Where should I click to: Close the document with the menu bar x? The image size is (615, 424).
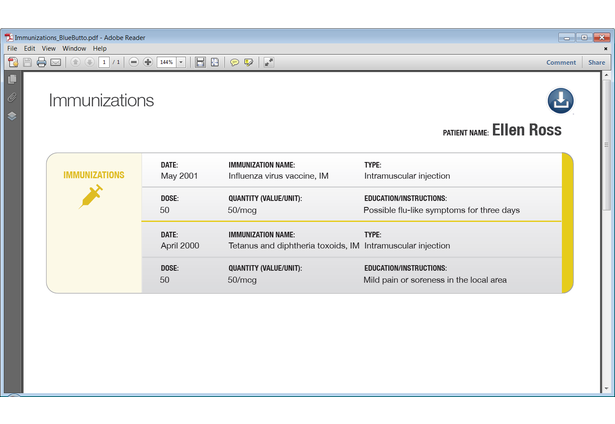click(x=606, y=49)
